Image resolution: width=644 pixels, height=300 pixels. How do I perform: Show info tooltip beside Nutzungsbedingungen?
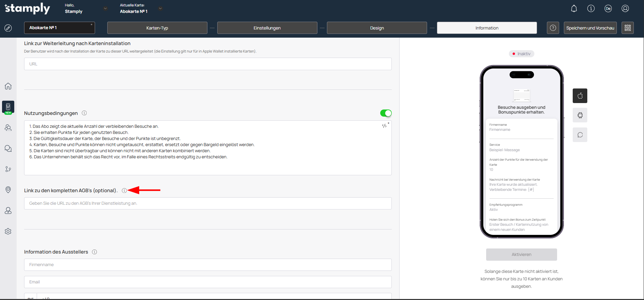point(84,113)
